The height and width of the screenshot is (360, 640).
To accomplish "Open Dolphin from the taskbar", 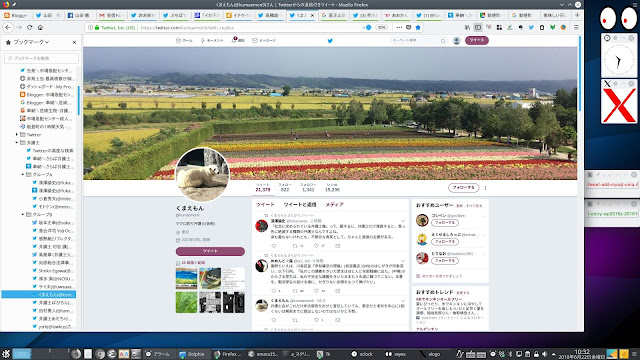I will pyautogui.click(x=192, y=354).
